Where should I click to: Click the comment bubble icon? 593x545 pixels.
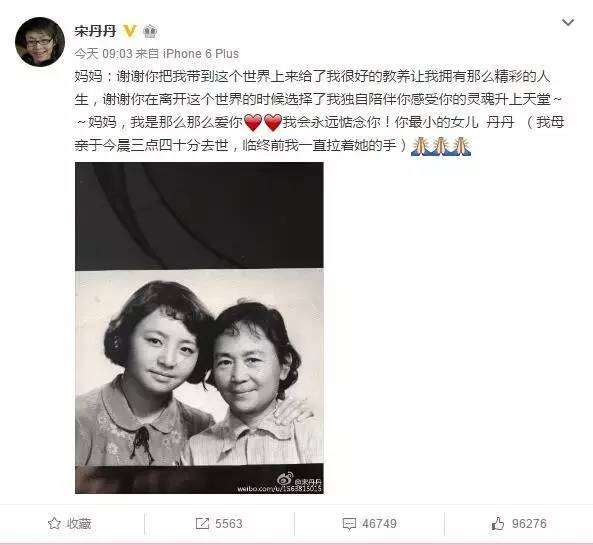coord(349,524)
